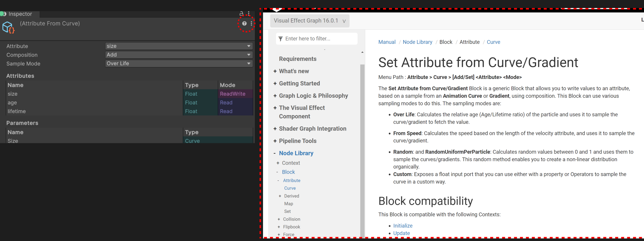Collapse the Node Library section
Image resolution: width=644 pixels, height=241 pixels.
point(275,153)
